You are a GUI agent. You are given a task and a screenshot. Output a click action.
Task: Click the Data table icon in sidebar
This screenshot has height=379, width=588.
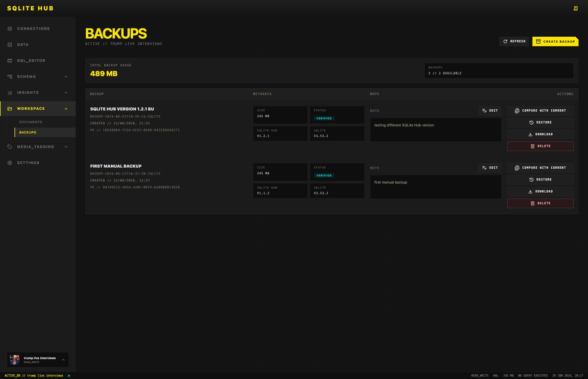pos(10,45)
